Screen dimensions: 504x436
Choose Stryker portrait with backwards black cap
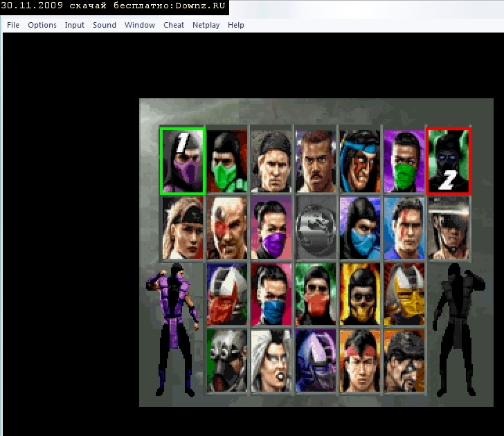tap(271, 161)
